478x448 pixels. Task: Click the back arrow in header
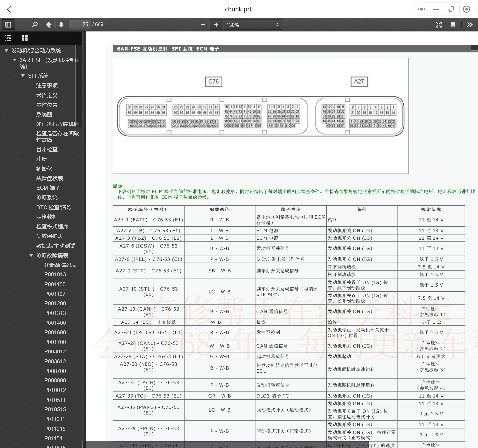tap(9, 9)
